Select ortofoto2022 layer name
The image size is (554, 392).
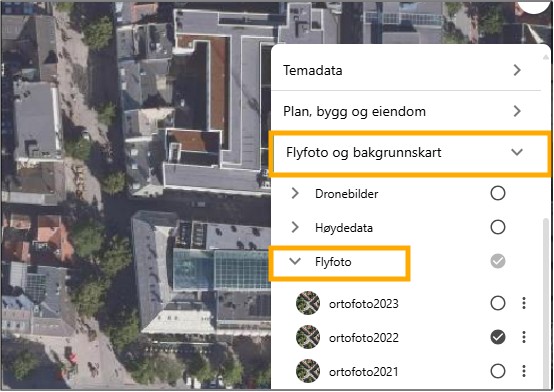(364, 338)
